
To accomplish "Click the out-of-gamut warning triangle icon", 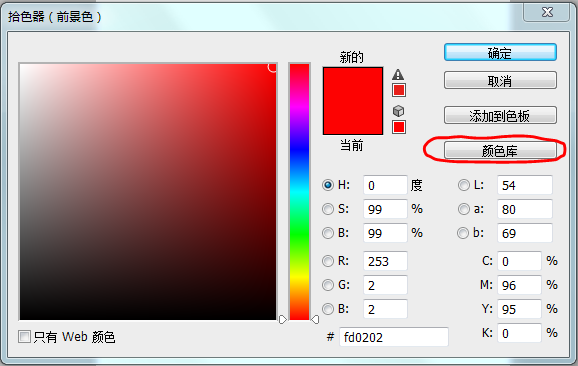I will tap(398, 75).
